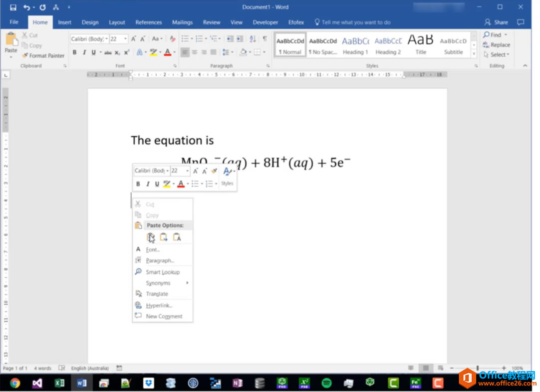Choose Smart Lookup from context menu
The image size is (540, 392).
(162, 272)
